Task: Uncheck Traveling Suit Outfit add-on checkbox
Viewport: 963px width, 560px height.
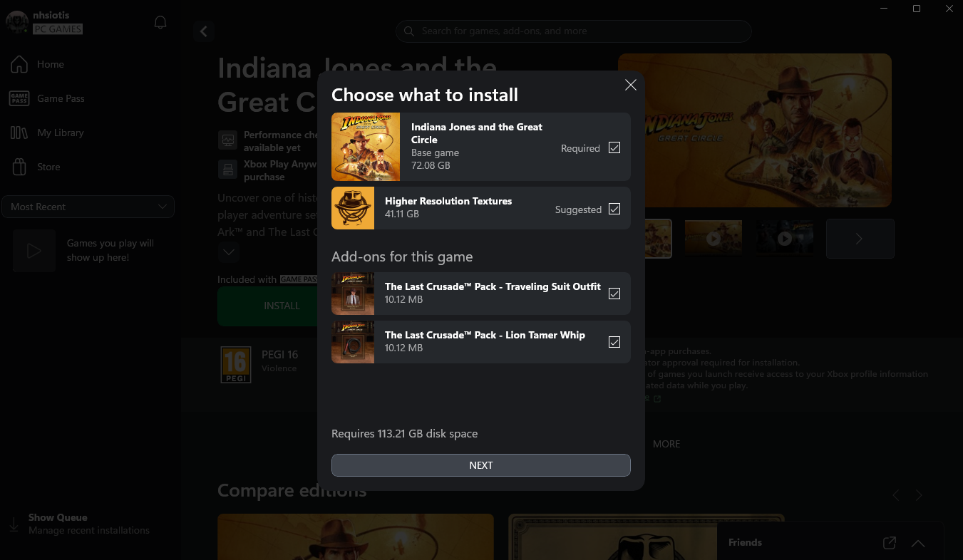Action: [614, 294]
